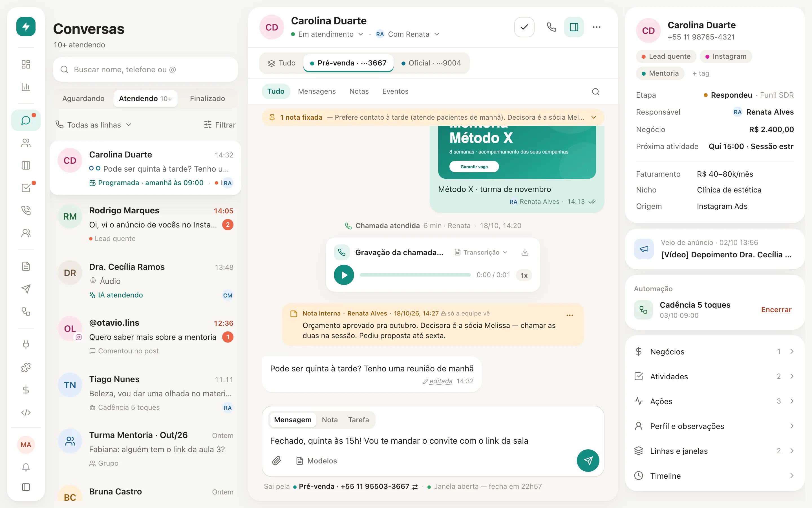The image size is (812, 508).
Task: Expand the Linhas e janelas section
Action: (715, 451)
